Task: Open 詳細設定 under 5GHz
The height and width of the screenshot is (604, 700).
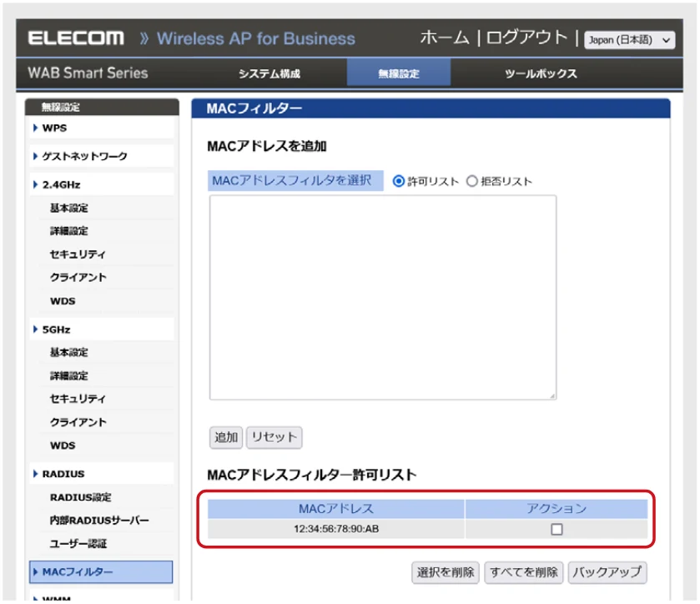Action: pyautogui.click(x=68, y=376)
